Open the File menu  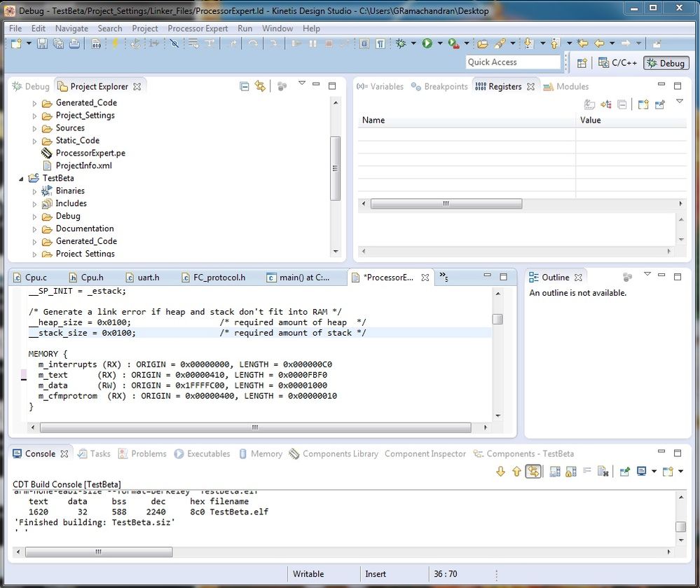tap(15, 28)
